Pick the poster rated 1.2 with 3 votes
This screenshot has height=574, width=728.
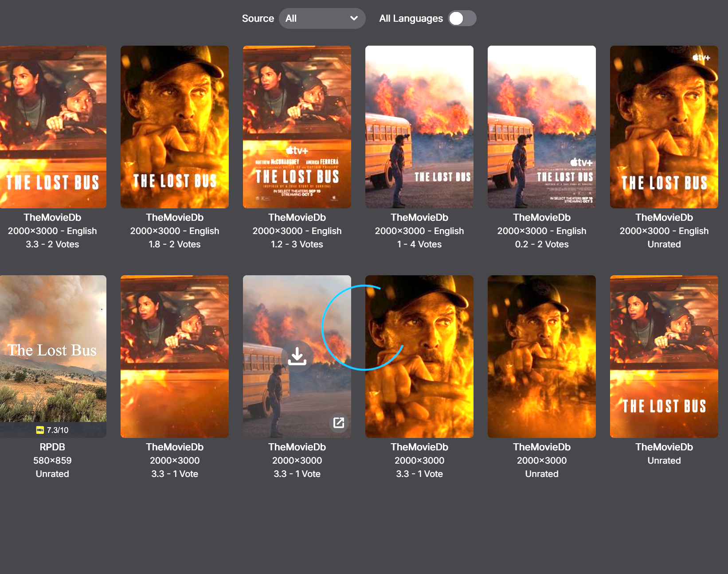pos(297,127)
